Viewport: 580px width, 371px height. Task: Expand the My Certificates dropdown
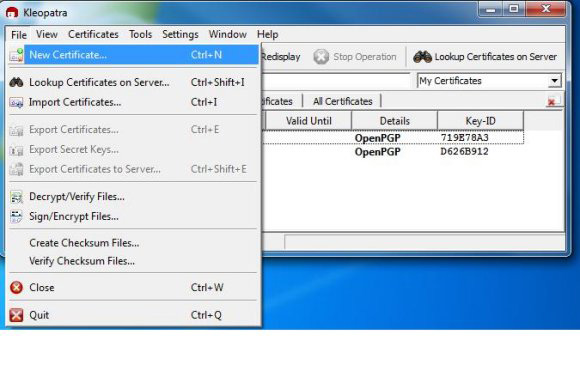click(x=554, y=81)
